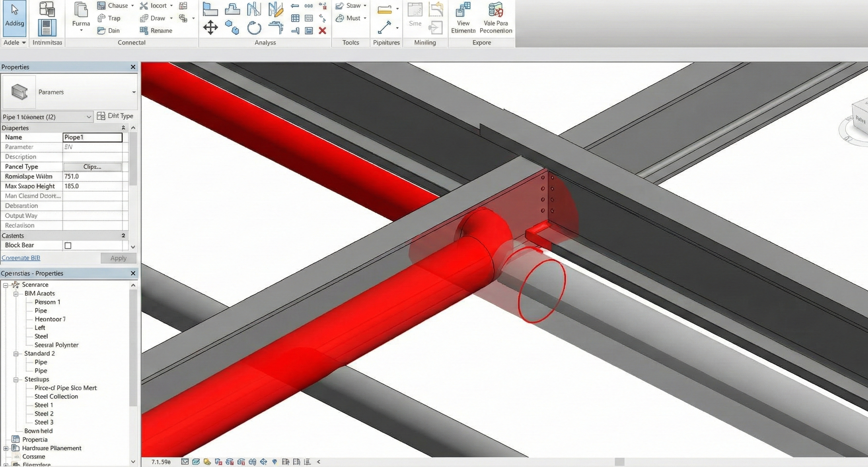The image size is (868, 467).
Task: Click the circular Rotate tool icon
Action: (254, 28)
